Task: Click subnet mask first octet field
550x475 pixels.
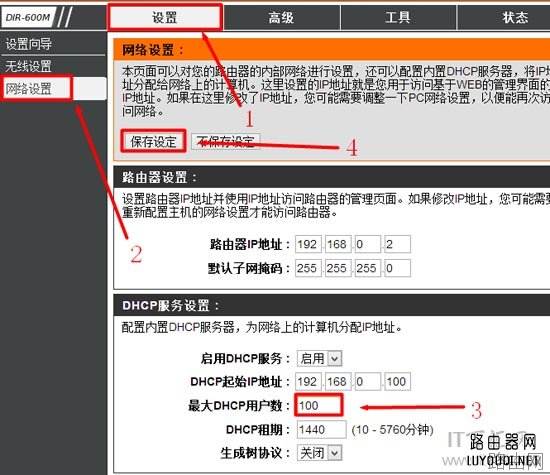Action: click(x=308, y=268)
